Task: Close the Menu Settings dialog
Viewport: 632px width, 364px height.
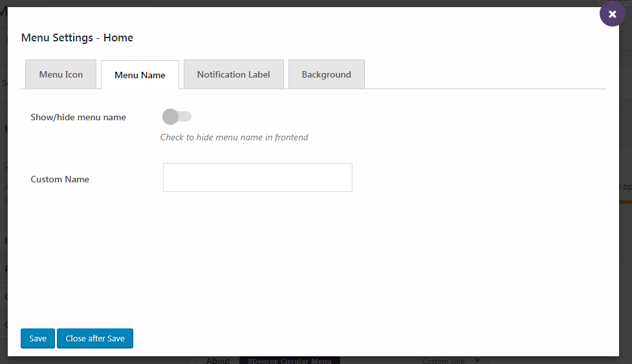Action: pyautogui.click(x=612, y=14)
